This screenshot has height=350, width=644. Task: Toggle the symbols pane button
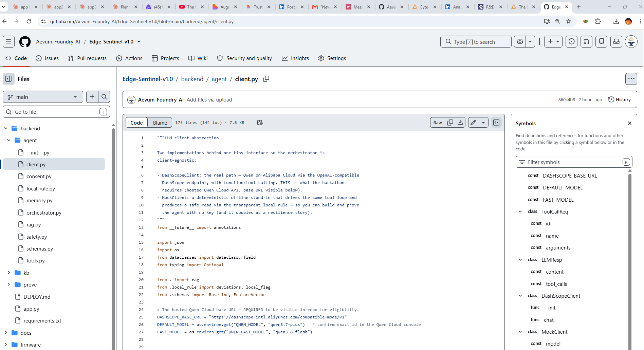(496, 123)
